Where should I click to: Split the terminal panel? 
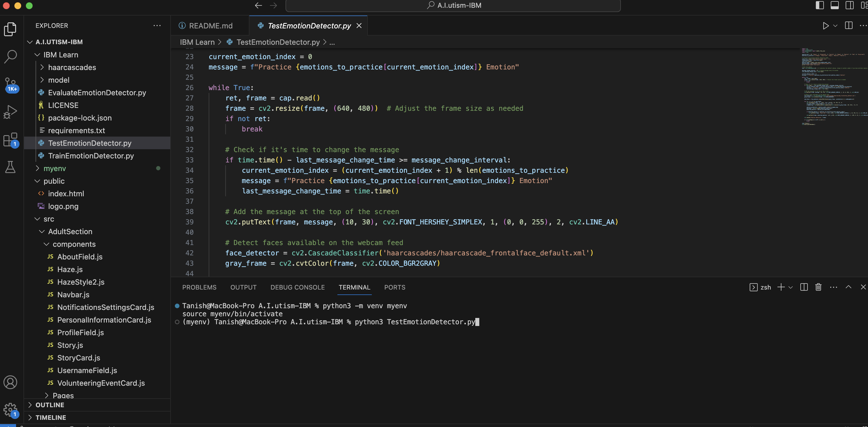pos(804,287)
